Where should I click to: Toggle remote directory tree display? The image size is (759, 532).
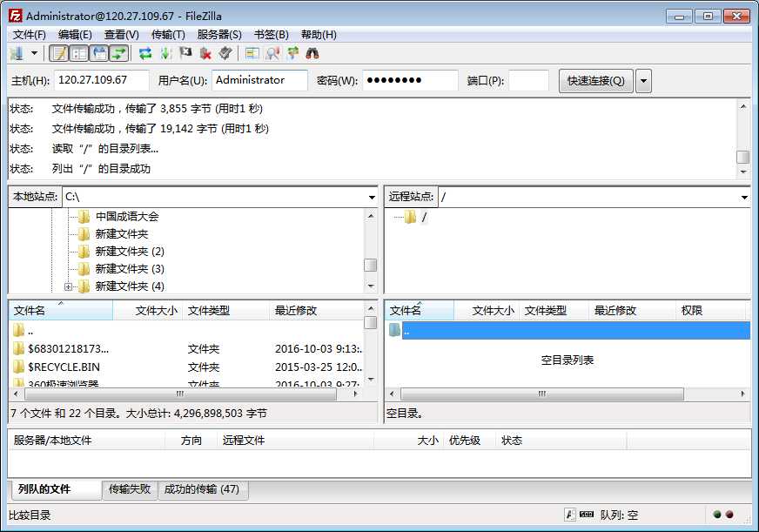pos(99,53)
